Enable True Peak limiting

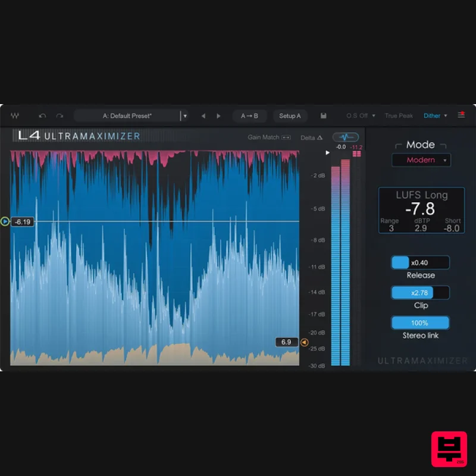(399, 116)
